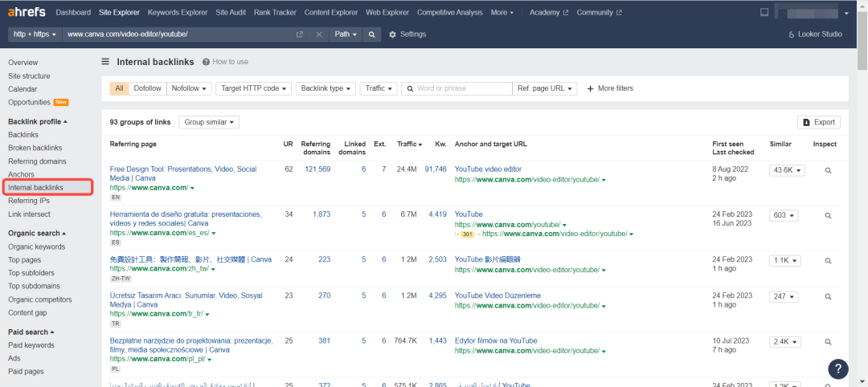This screenshot has height=387, width=868.
Task: Inspect the tr_tr row link
Action: 828,297
